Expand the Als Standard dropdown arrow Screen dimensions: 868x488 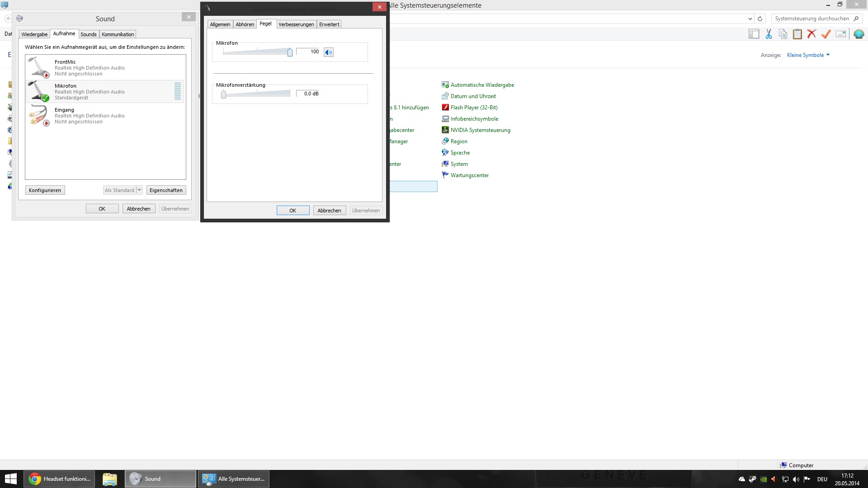click(139, 190)
